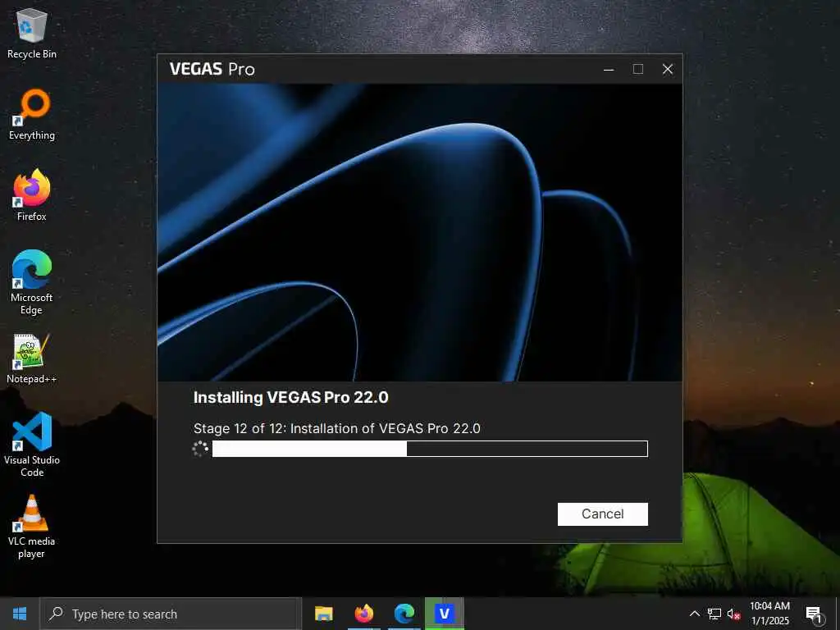This screenshot has width=840, height=630.
Task: Click the taskbar search box
Action: click(171, 614)
